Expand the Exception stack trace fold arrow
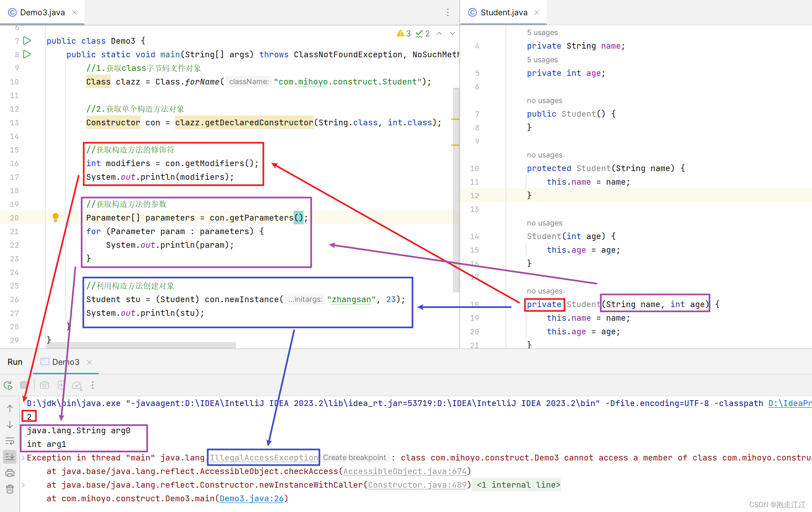This screenshot has width=812, height=512. point(23,458)
